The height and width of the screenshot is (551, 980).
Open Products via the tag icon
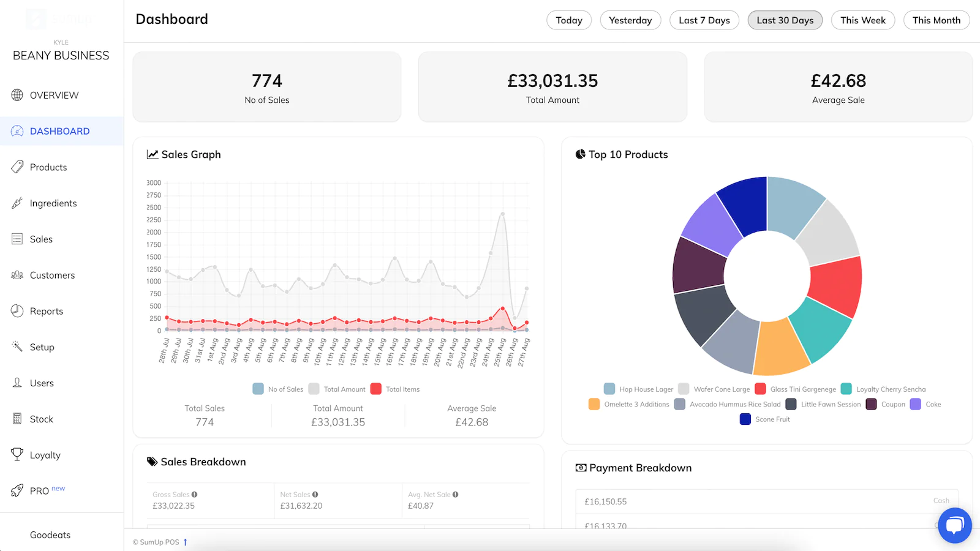click(17, 167)
